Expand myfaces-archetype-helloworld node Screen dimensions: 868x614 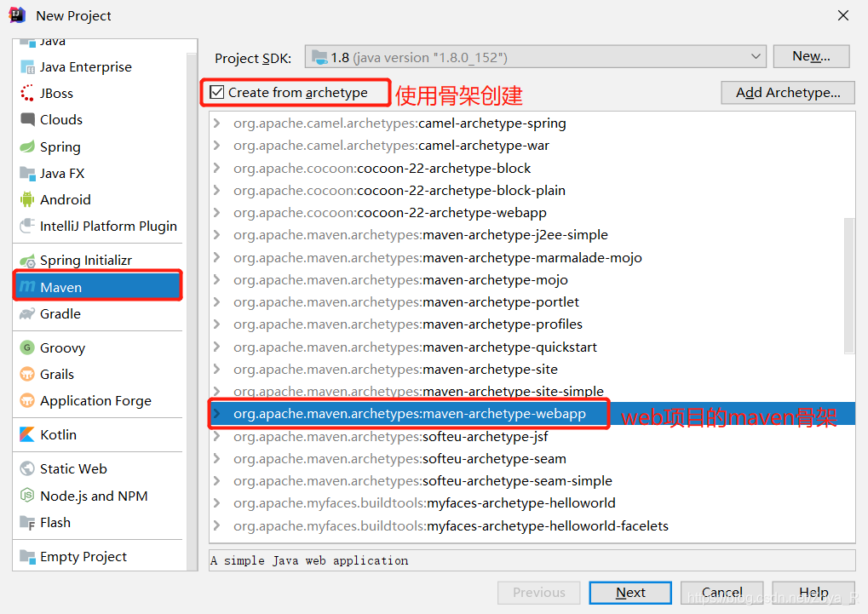[x=217, y=502]
